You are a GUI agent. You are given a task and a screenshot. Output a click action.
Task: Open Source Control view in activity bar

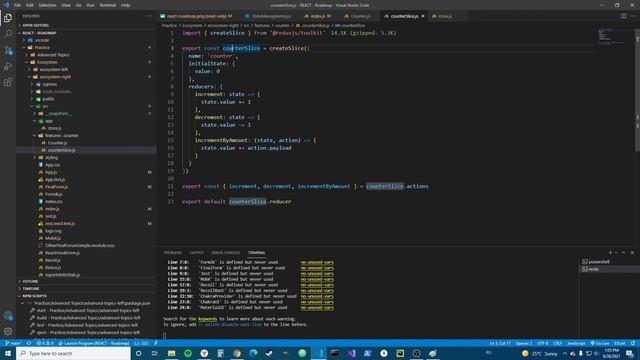(8, 50)
